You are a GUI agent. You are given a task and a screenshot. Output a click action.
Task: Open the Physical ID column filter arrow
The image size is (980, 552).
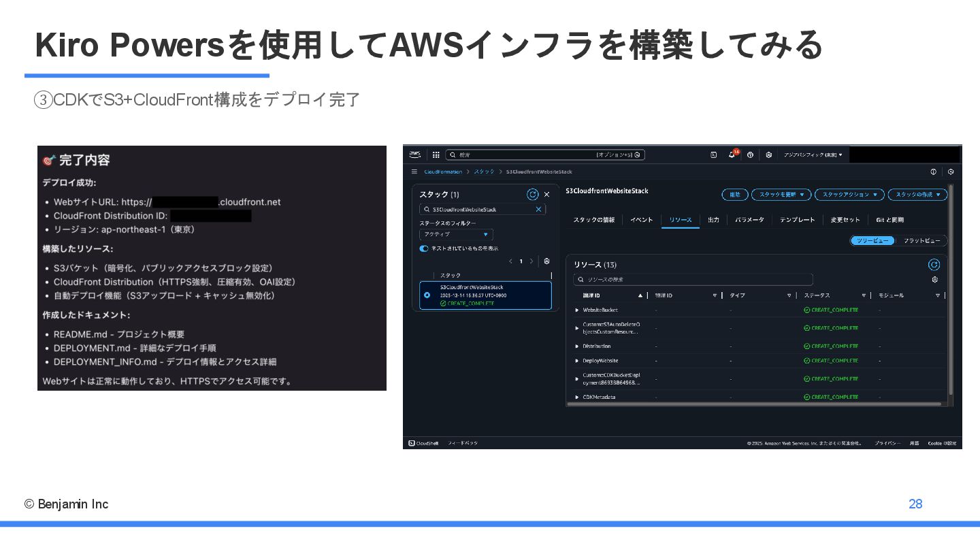pos(715,295)
